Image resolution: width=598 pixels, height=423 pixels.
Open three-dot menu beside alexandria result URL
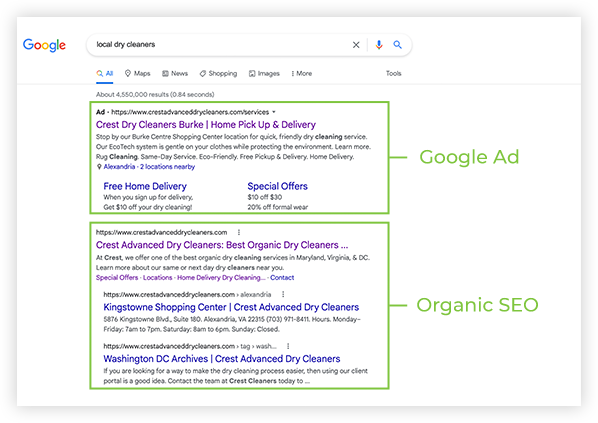coord(283,294)
